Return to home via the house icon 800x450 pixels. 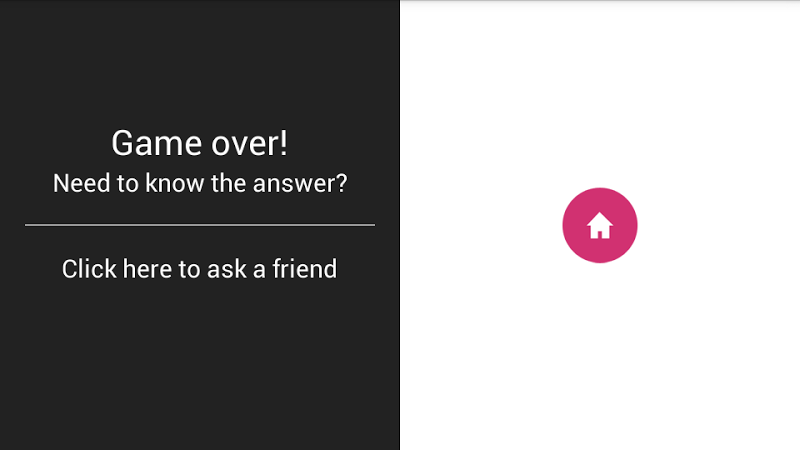(599, 226)
